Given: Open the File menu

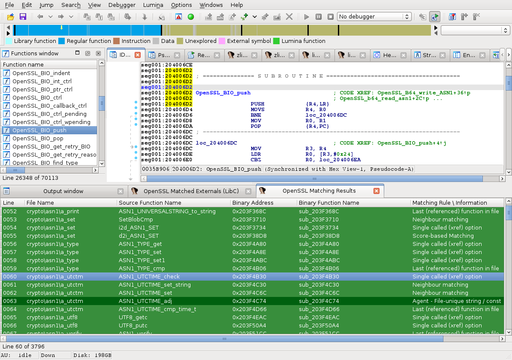Looking at the screenshot, I should point(9,5).
